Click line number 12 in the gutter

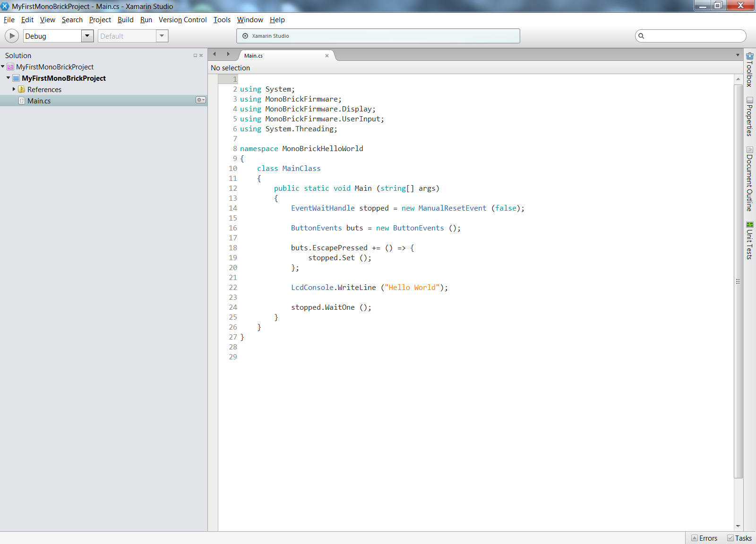[x=233, y=188]
